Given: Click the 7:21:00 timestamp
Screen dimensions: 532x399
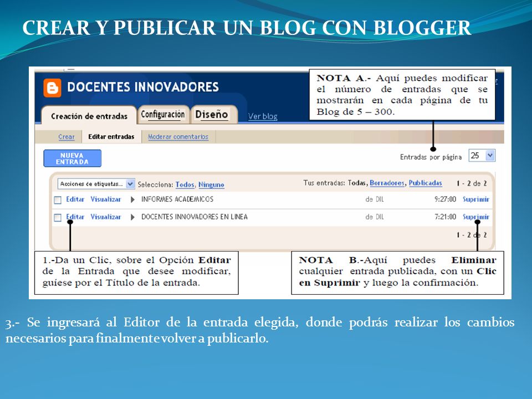Looking at the screenshot, I should coord(445,217).
